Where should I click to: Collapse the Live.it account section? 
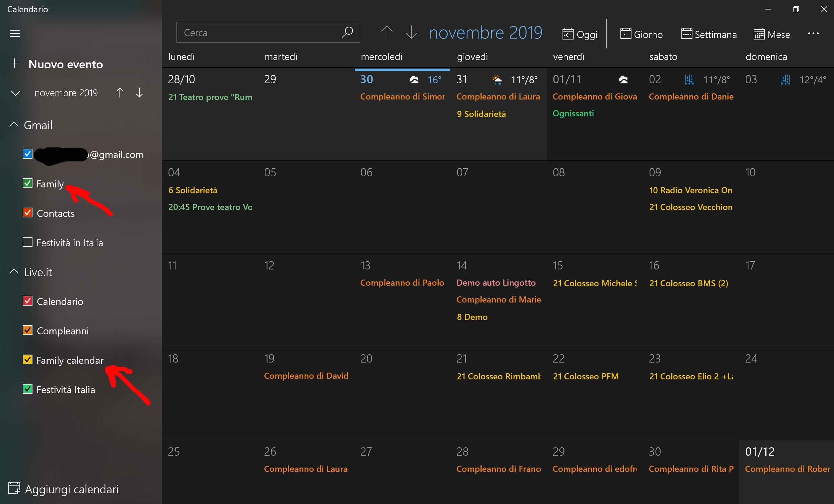pos(14,272)
